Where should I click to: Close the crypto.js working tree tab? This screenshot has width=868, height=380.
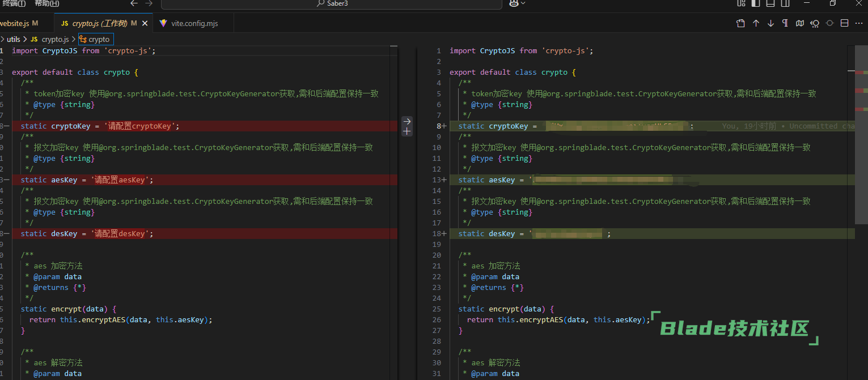(145, 23)
